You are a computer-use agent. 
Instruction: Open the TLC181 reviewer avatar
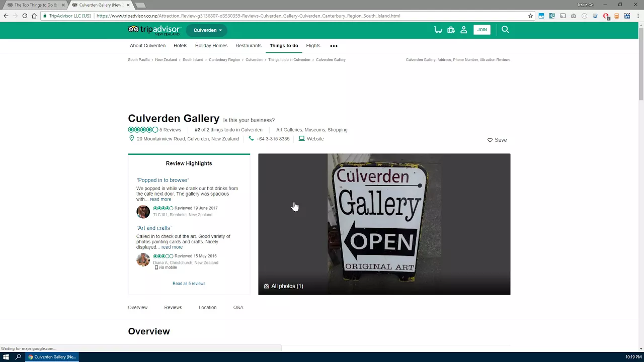tap(143, 212)
